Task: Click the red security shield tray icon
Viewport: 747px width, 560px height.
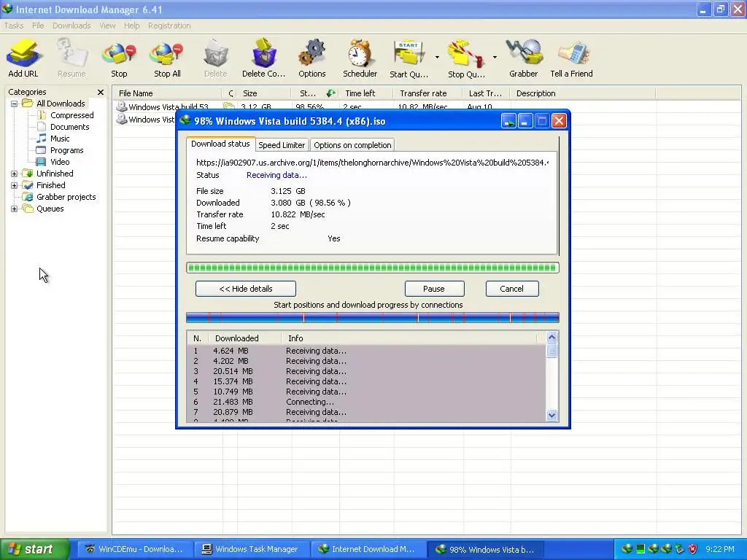Action: [x=693, y=549]
